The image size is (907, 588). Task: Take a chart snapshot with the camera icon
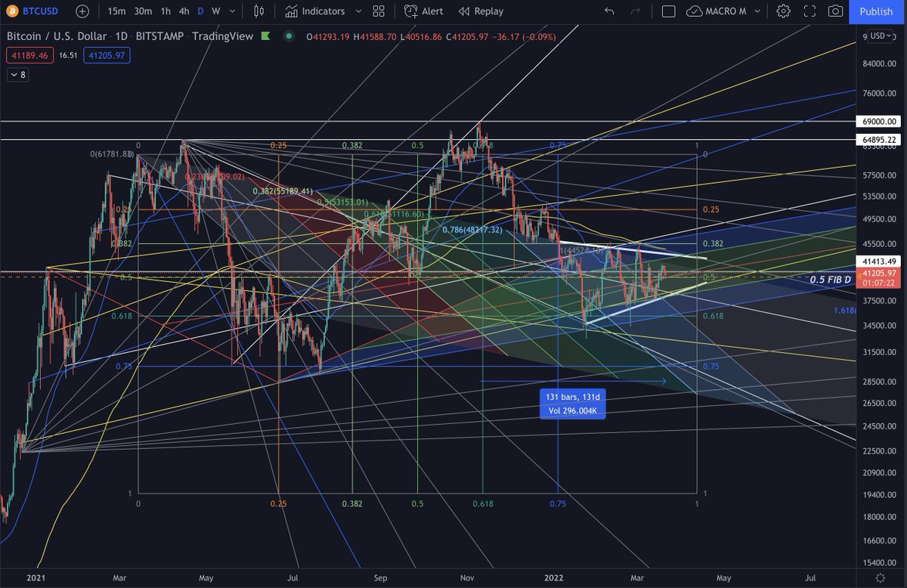[x=835, y=11]
